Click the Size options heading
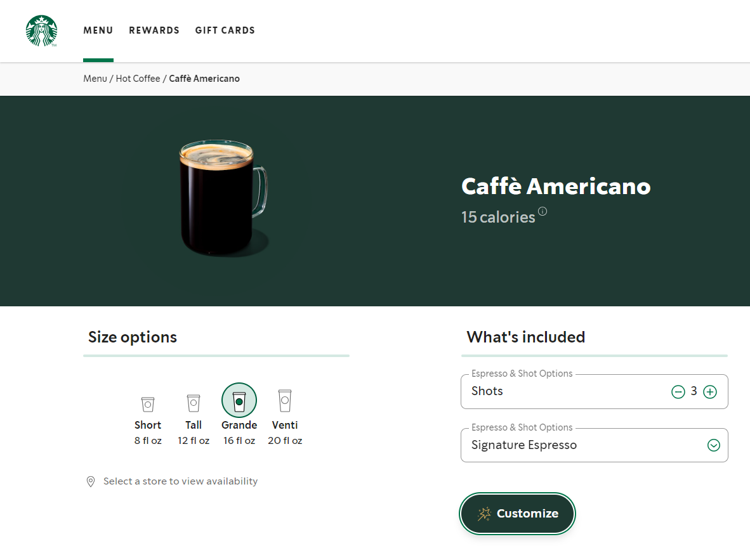This screenshot has width=750, height=560. [133, 337]
